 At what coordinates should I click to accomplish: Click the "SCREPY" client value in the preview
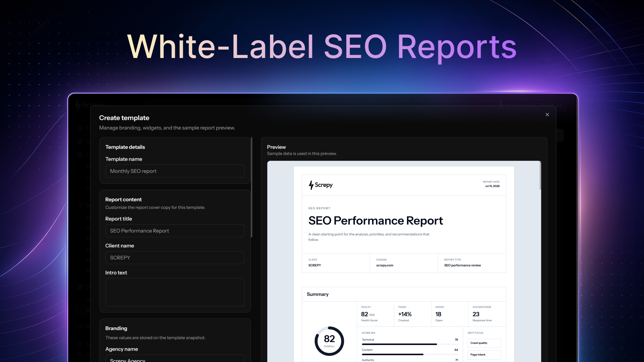[x=315, y=265]
